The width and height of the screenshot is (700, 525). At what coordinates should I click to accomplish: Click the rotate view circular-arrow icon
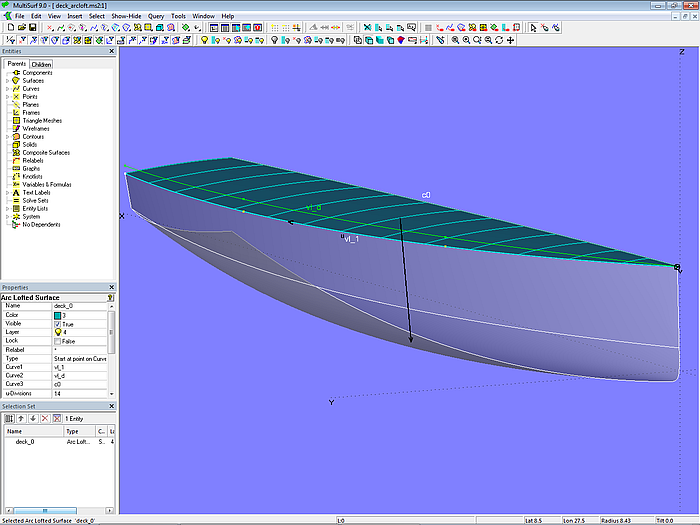498,41
